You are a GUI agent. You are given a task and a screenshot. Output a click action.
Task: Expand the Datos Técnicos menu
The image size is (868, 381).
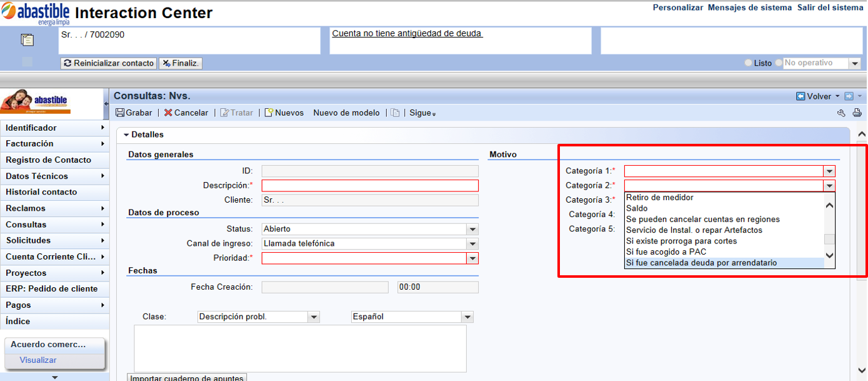(x=54, y=176)
